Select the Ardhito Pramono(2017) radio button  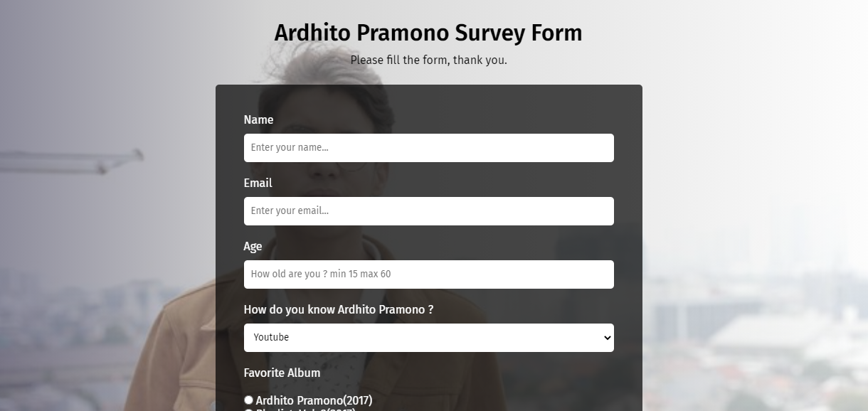pyautogui.click(x=249, y=400)
